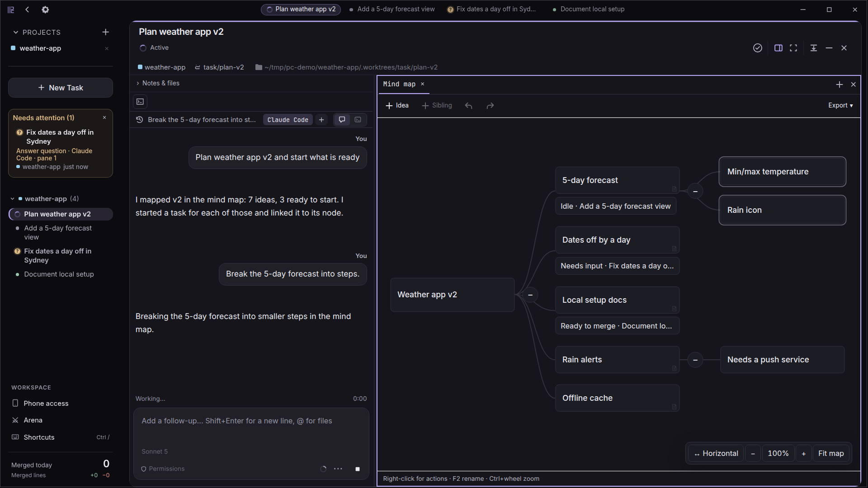This screenshot has height=488, width=868.
Task: Zoom out the mind map with minus
Action: pos(753,454)
